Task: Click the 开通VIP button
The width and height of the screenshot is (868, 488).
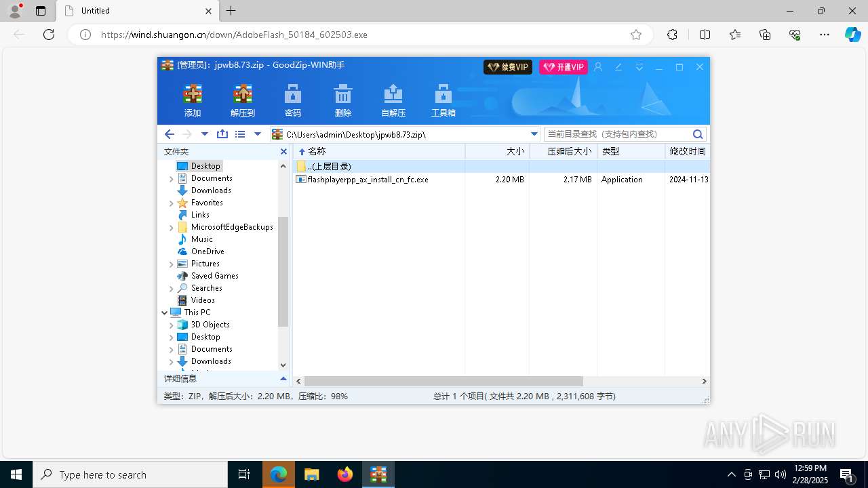Action: click(564, 67)
